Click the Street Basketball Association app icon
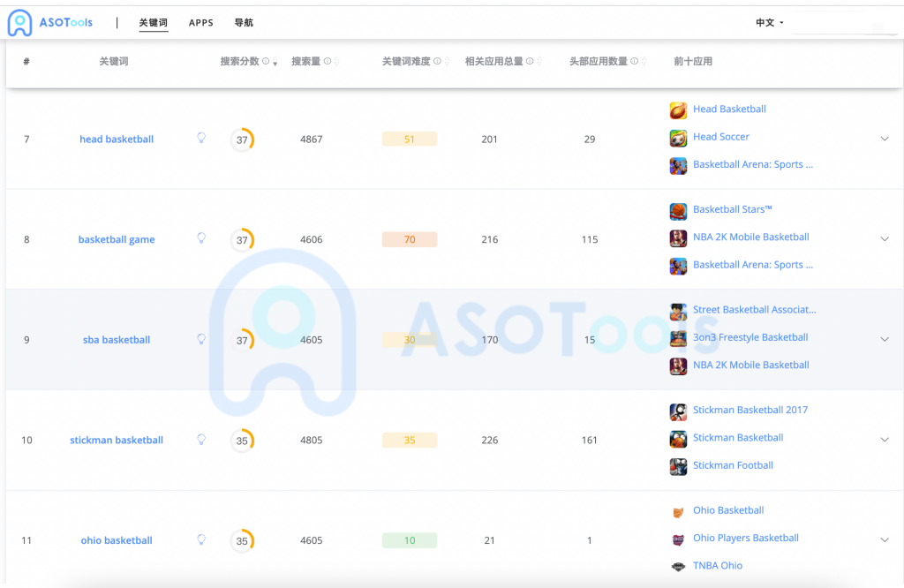The image size is (904, 588). point(678,312)
